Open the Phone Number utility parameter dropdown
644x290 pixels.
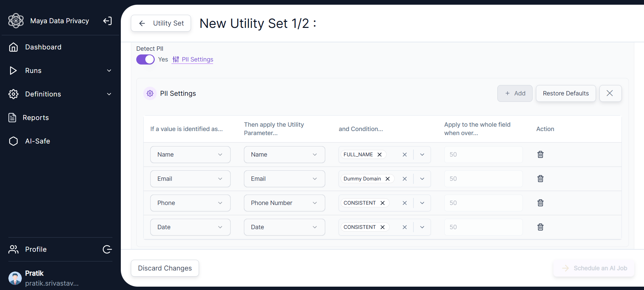coord(284,203)
